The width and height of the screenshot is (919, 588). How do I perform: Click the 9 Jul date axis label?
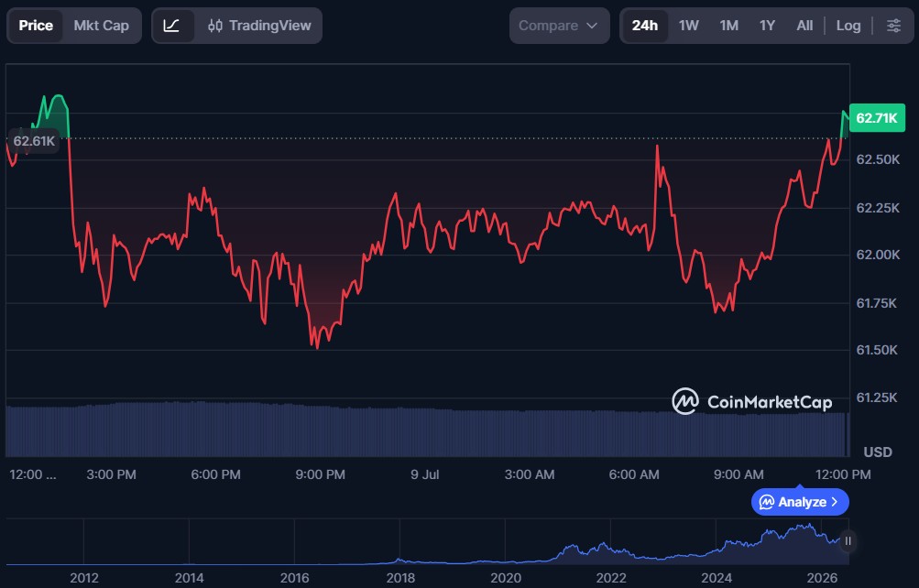pyautogui.click(x=425, y=474)
